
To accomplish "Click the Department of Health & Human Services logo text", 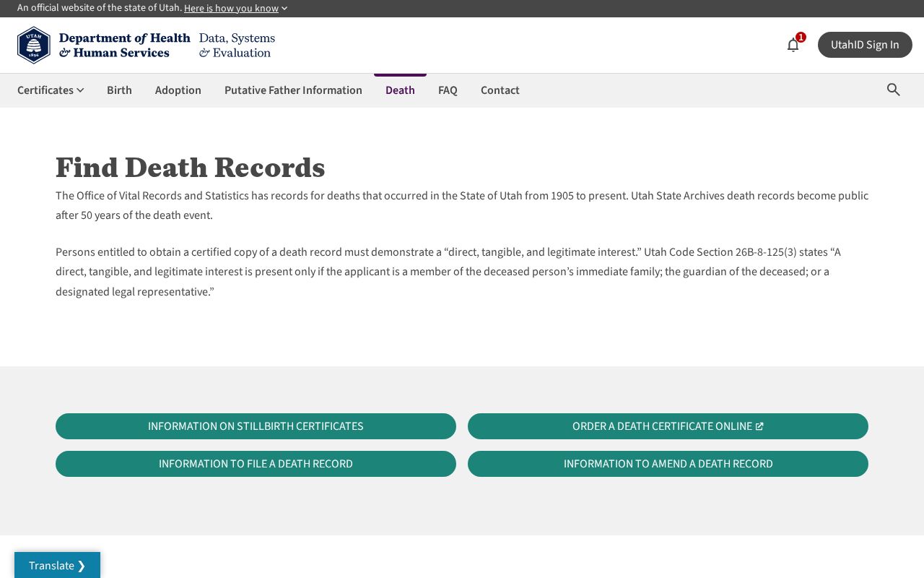I will point(124,45).
